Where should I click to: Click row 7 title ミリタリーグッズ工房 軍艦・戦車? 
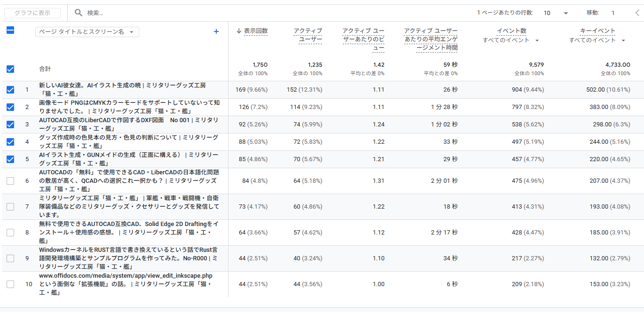tap(129, 207)
